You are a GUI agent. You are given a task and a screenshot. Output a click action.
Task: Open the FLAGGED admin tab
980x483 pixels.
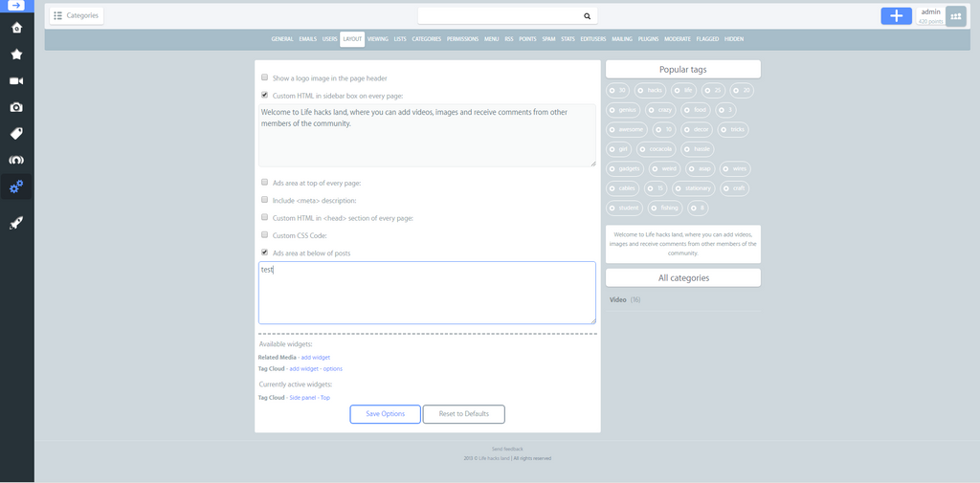(707, 39)
